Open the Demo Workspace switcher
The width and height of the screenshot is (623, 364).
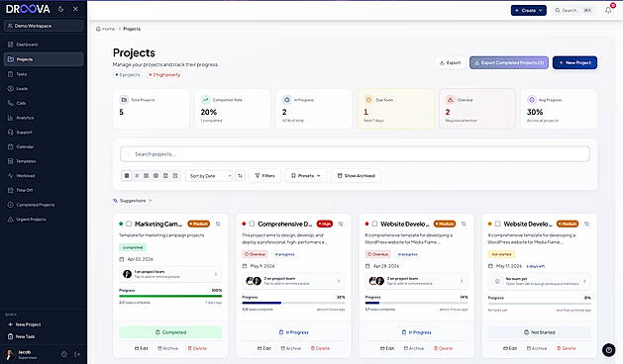[44, 26]
